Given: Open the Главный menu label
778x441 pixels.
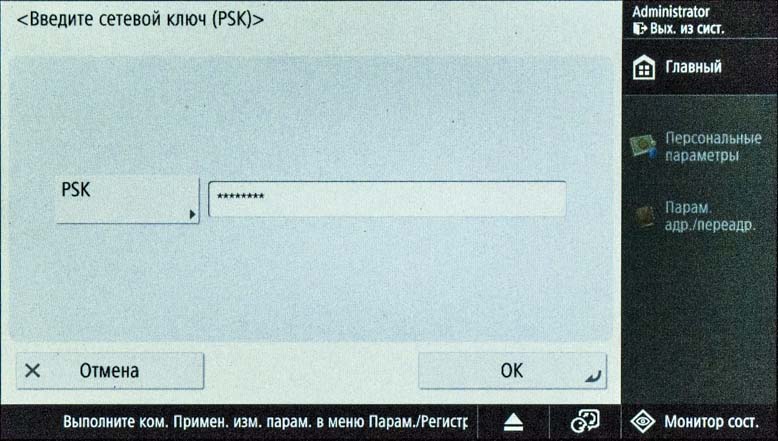Looking at the screenshot, I should click(x=693, y=67).
